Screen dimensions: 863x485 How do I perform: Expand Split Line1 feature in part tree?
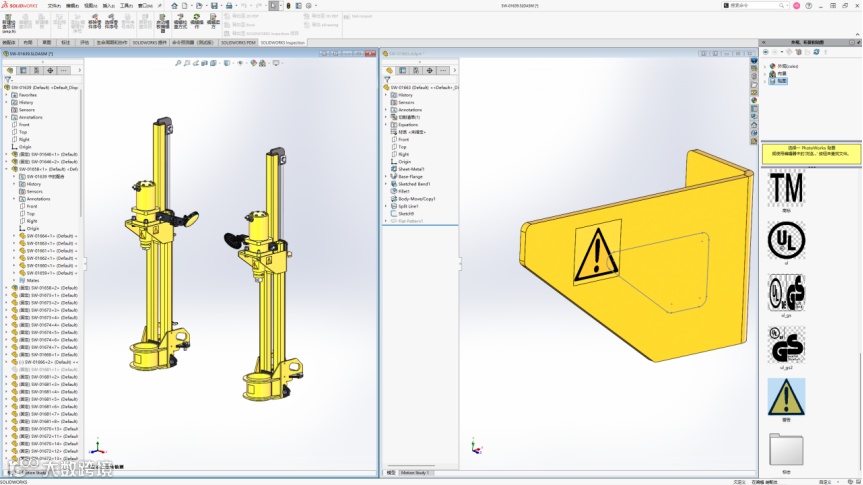pyautogui.click(x=386, y=206)
